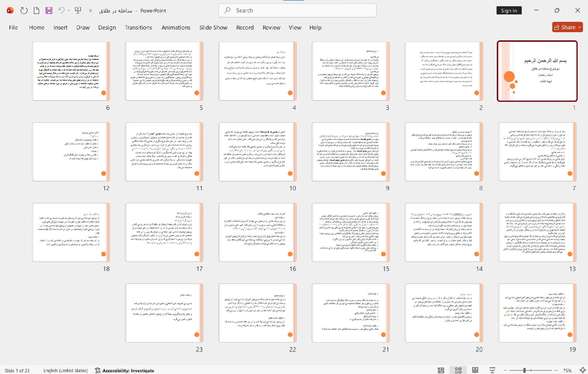Open the Record tab
Image resolution: width=588 pixels, height=374 pixels.
coord(245,27)
